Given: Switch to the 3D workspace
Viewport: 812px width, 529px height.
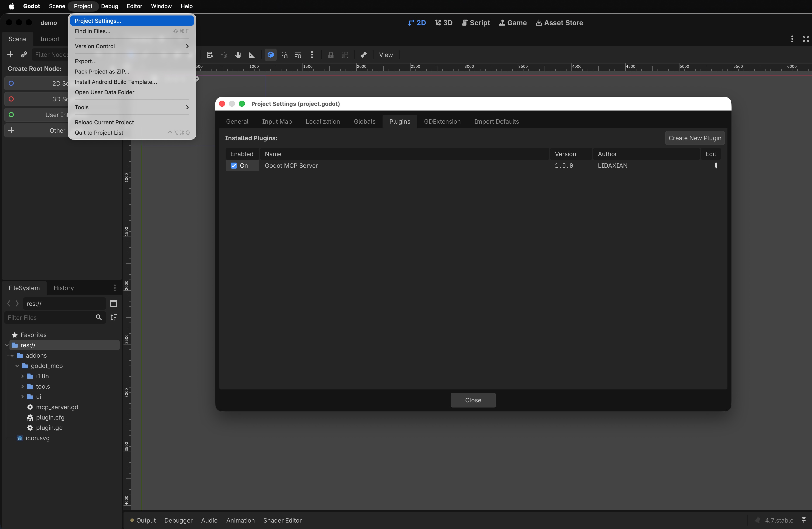Looking at the screenshot, I should tap(443, 23).
